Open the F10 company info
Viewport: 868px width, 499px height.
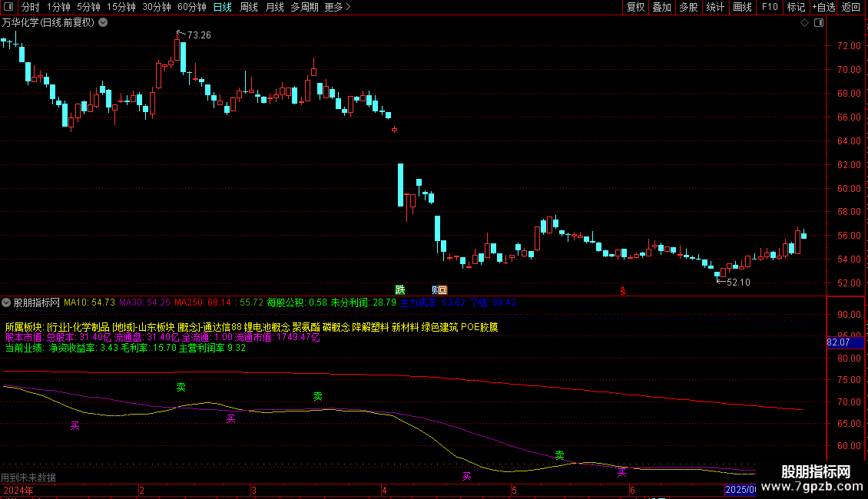pos(770,7)
